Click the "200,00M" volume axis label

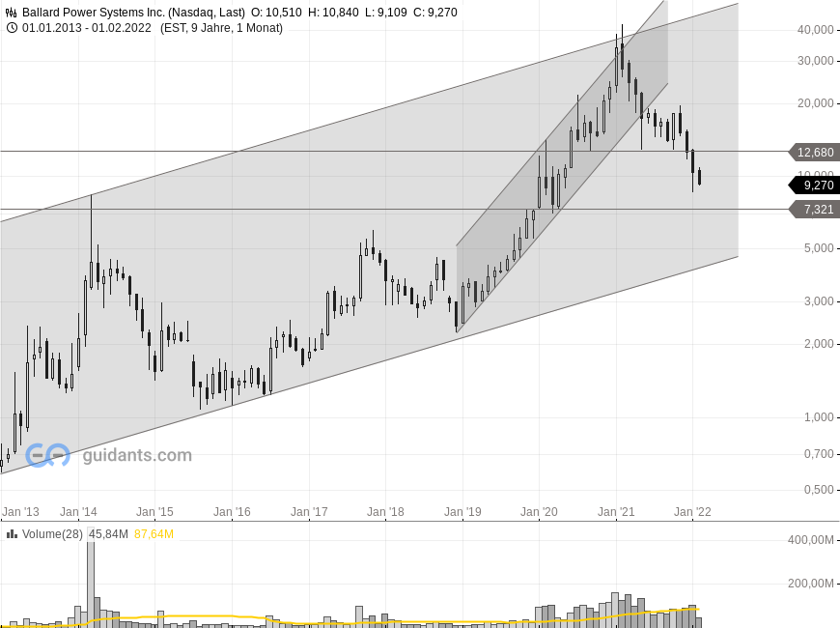click(810, 584)
